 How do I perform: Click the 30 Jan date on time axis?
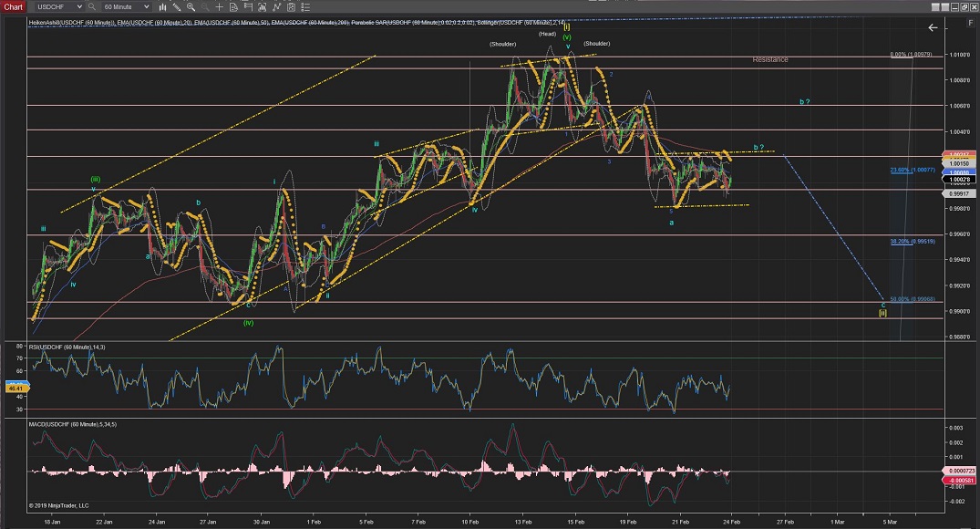tap(262, 522)
